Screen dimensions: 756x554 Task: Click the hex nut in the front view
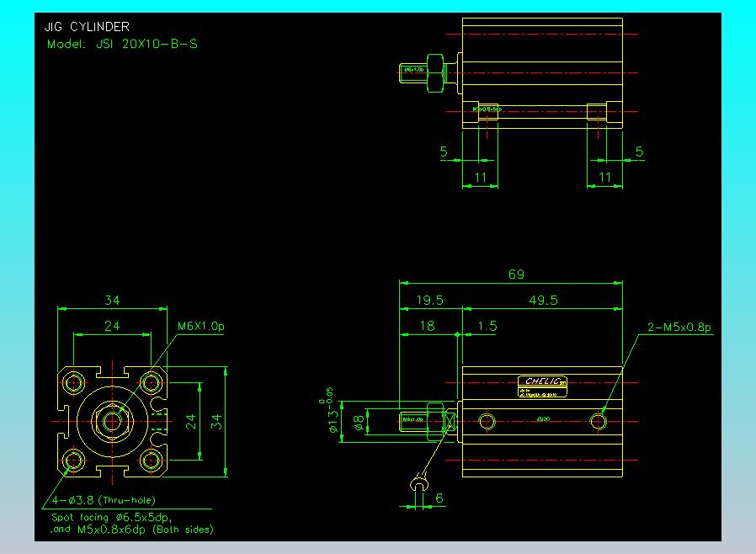click(112, 419)
